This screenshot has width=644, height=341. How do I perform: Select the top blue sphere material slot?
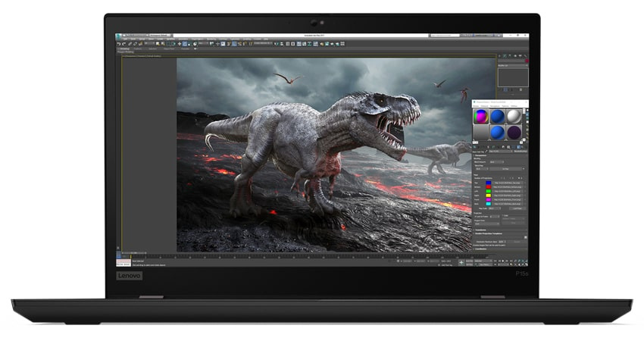coord(497,116)
